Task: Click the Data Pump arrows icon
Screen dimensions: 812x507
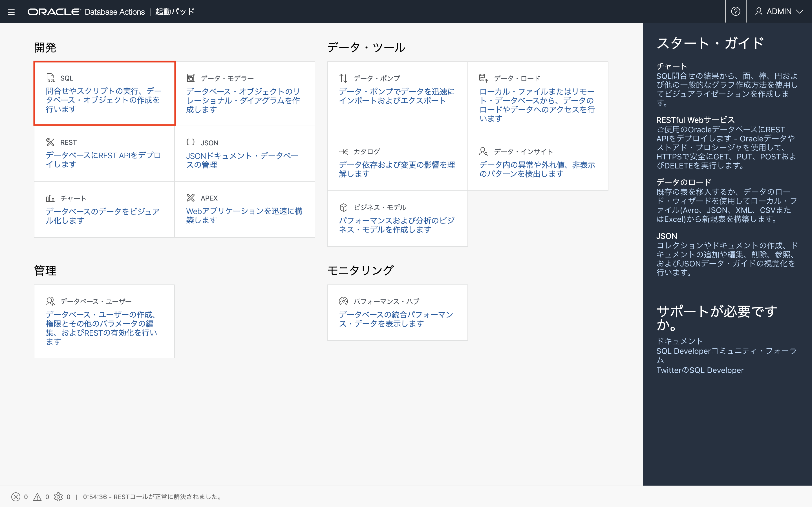Action: pos(343,78)
